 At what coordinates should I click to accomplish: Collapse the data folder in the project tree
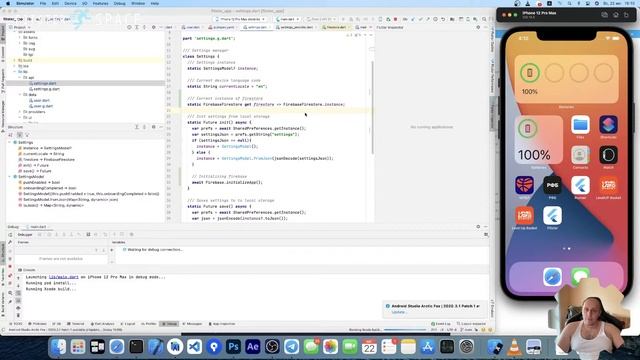coord(20,95)
